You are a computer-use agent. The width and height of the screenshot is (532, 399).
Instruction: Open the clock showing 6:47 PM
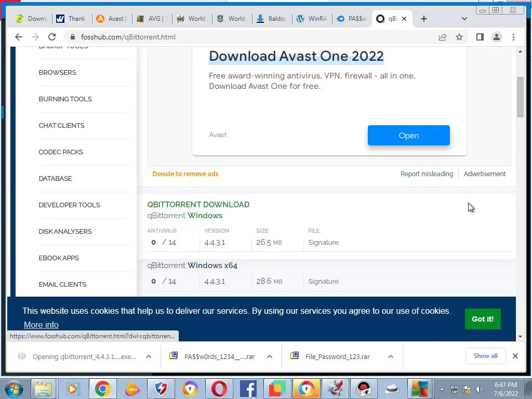tap(506, 389)
